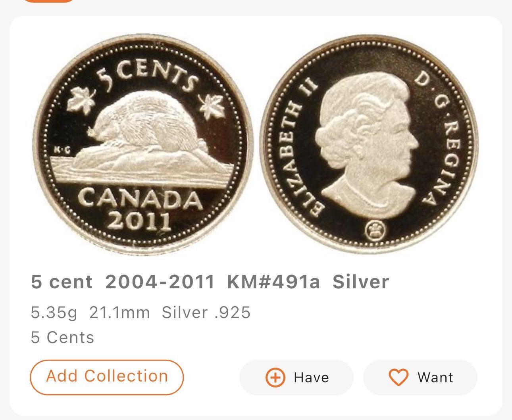Viewport: 512px width, 420px height.
Task: Open the 5 cent 2004-2011 title
Action: [123, 282]
